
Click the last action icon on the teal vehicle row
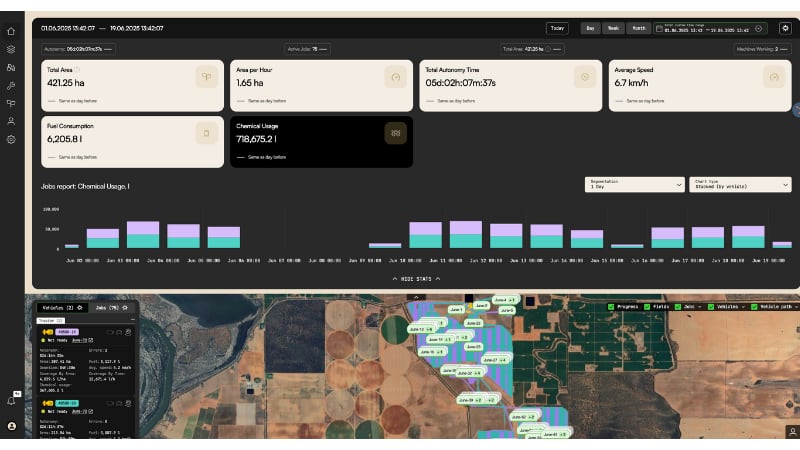tap(128, 403)
